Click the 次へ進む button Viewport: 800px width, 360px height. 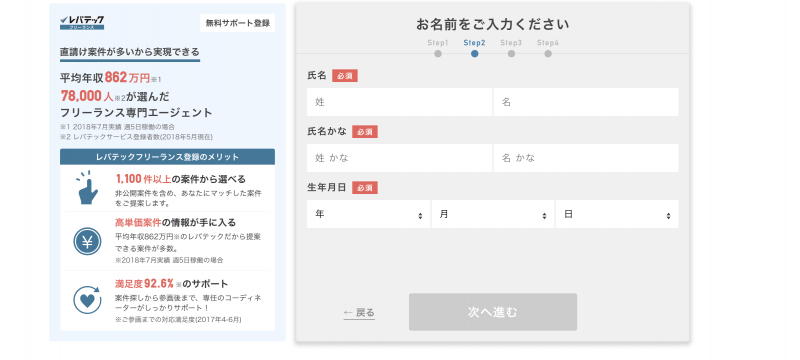point(493,312)
